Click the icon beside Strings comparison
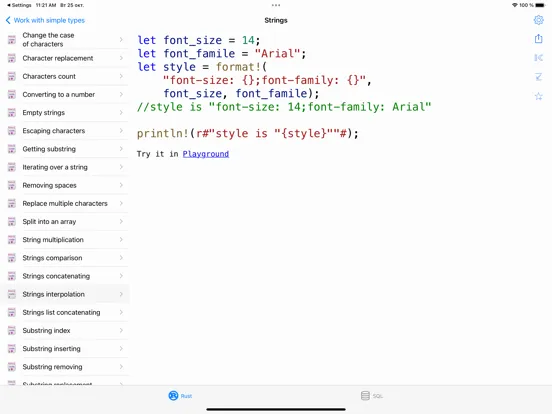Screen dimensions: 552x414 coord(12,258)
